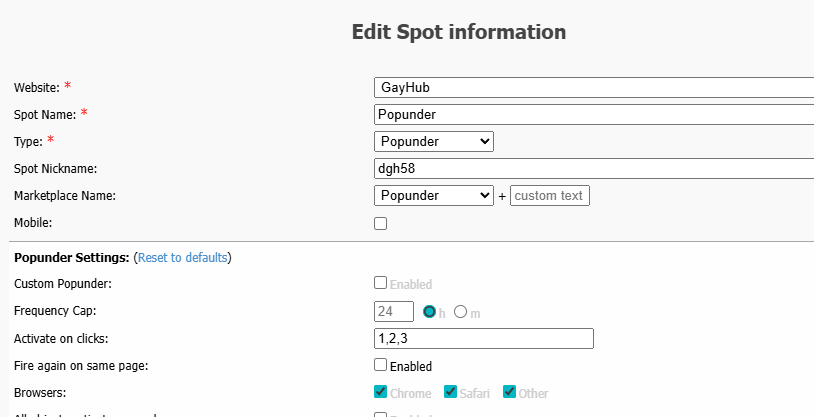814x417 pixels.
Task: Click the custom text input box
Action: 550,195
